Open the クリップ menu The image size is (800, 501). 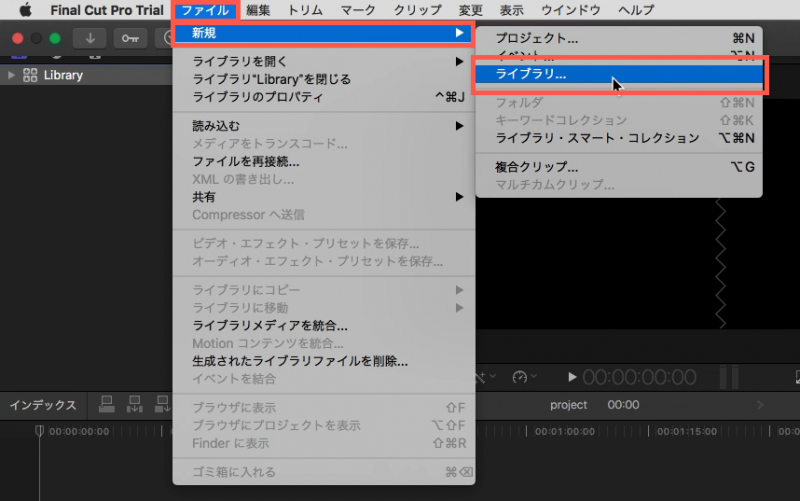[x=417, y=10]
